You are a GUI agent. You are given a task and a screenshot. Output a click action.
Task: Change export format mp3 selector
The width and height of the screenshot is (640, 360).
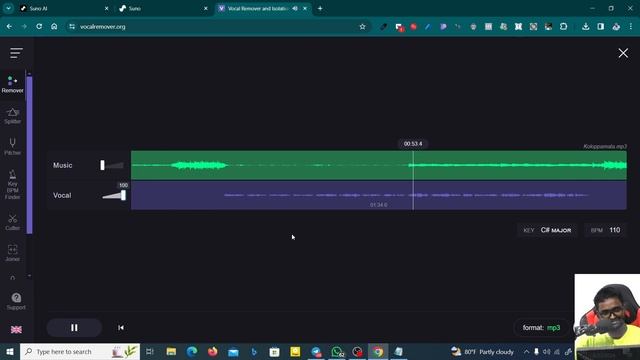(541, 327)
